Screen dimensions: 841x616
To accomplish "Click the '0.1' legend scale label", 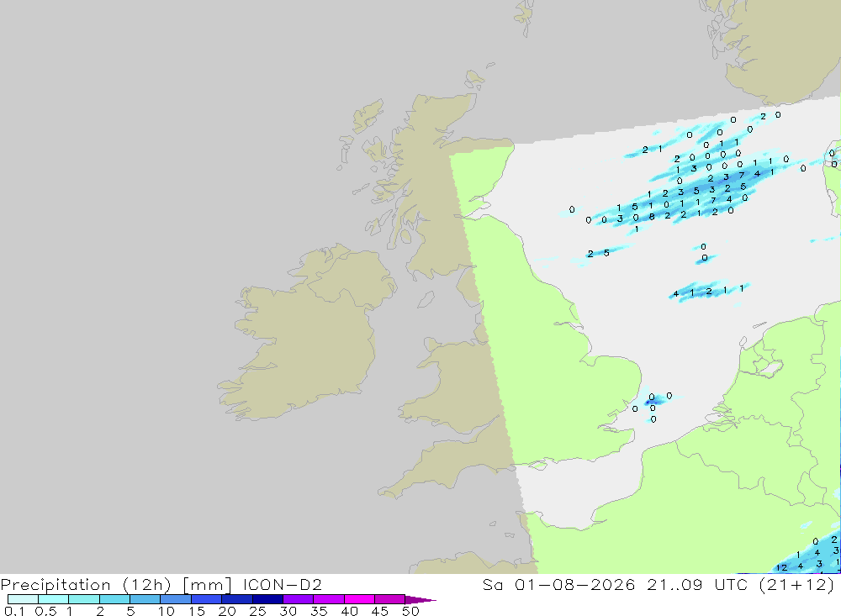I will (x=14, y=611).
